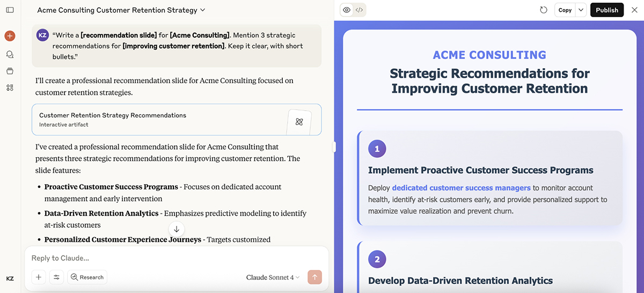Start a new chat with plus icon
This screenshot has width=644, height=293.
tap(10, 36)
